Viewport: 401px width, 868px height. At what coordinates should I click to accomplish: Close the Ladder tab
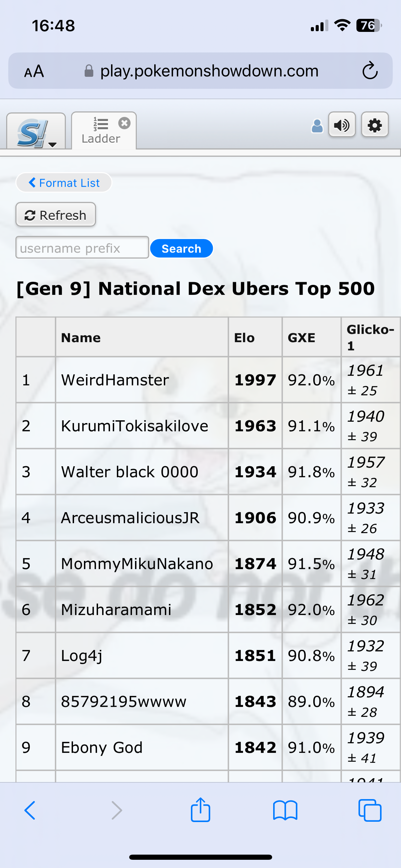tap(124, 123)
